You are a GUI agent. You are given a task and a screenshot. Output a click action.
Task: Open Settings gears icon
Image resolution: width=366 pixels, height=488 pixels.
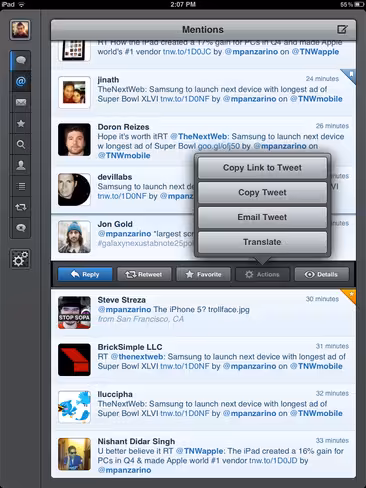pyautogui.click(x=20, y=259)
